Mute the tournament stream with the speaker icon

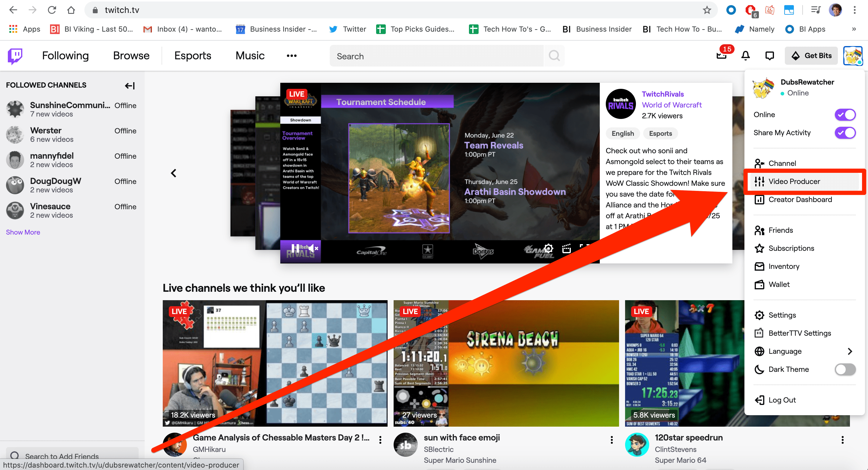click(x=313, y=248)
